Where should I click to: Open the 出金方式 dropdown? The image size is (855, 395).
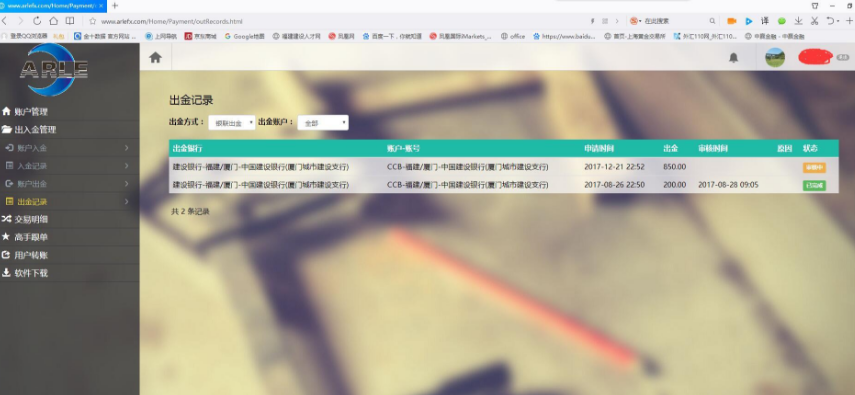coord(232,123)
